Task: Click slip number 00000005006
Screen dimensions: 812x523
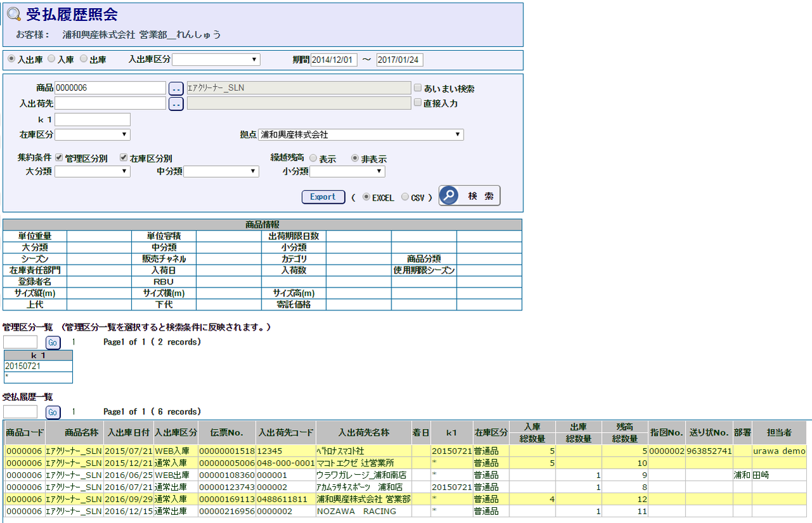Action: 226,463
